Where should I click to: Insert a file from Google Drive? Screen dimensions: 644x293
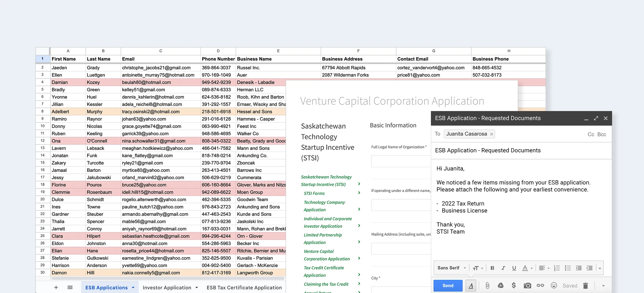click(501, 285)
